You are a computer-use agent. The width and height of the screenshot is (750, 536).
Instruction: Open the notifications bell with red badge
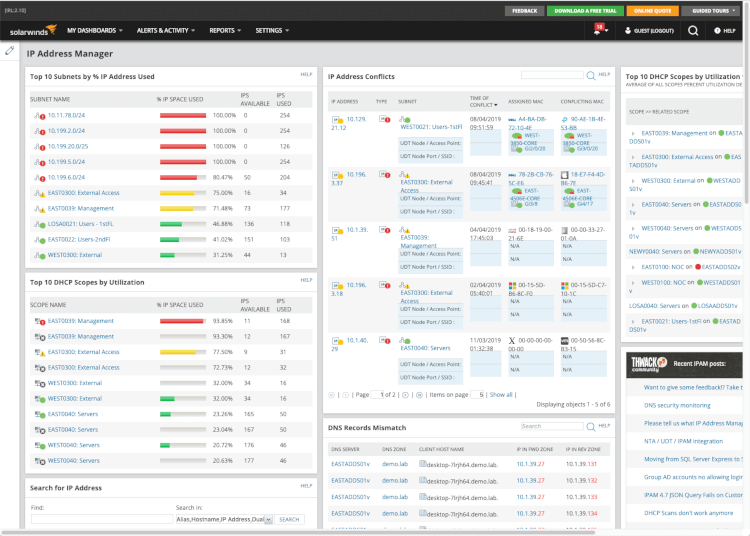point(597,31)
